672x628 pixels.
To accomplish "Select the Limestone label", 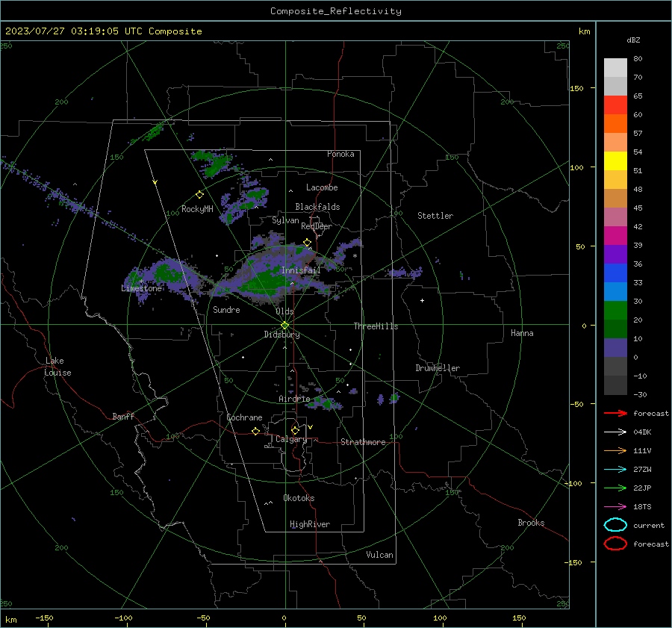I will point(141,288).
